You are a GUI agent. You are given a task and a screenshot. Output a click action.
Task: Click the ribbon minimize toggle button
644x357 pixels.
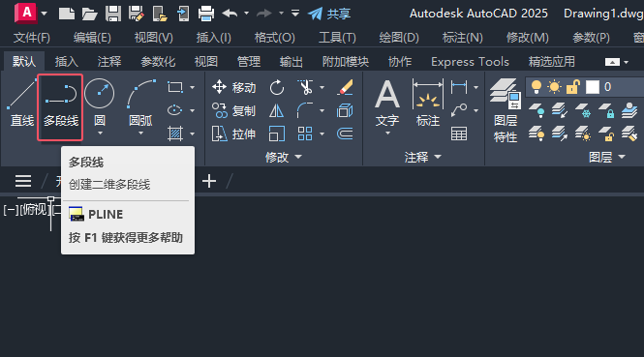click(x=612, y=62)
